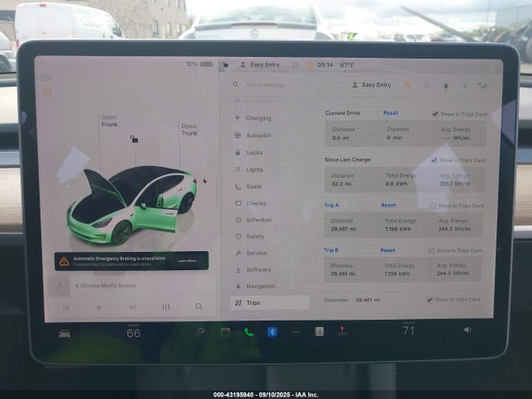This screenshot has height=399, width=532.
Task: Reset Trip B
Action: 387,250
